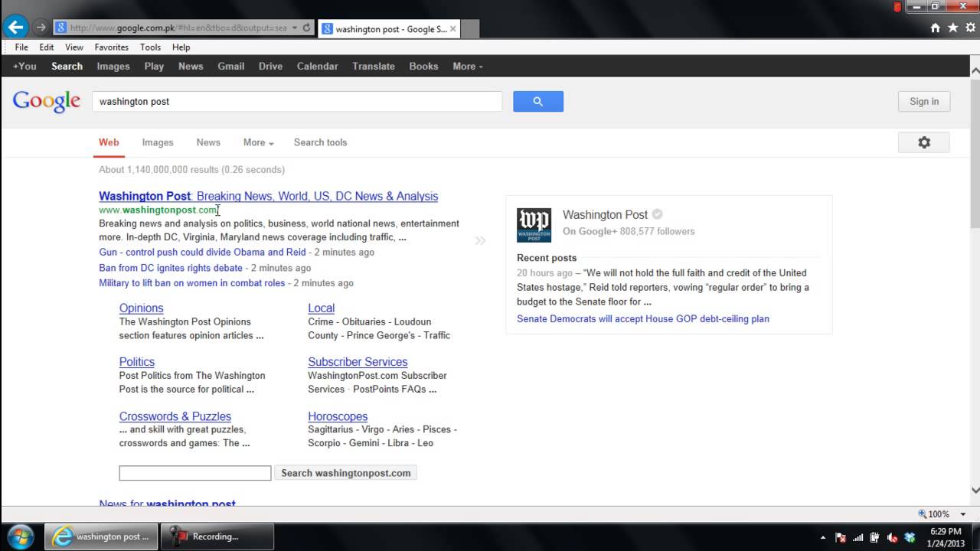Switch to News results tab
Viewport: 980px width, 551px height.
208,142
